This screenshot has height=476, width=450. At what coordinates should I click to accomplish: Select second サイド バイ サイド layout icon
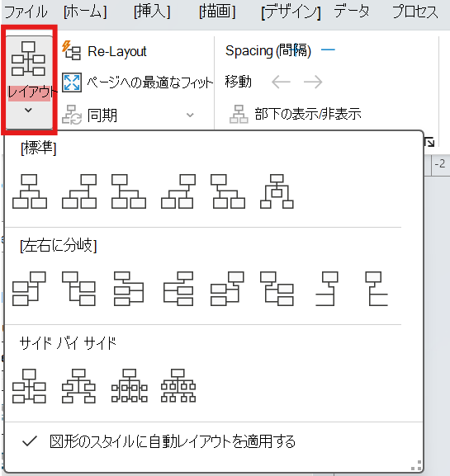tap(78, 386)
